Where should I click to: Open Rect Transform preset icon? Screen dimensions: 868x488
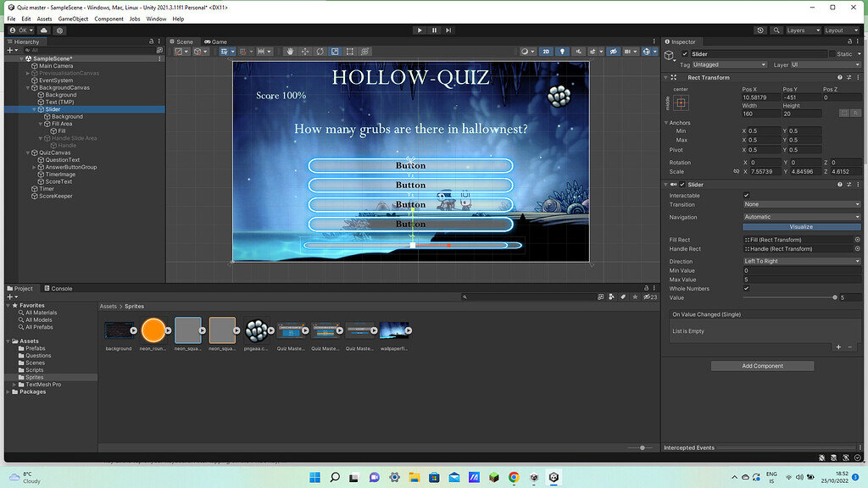pos(849,77)
